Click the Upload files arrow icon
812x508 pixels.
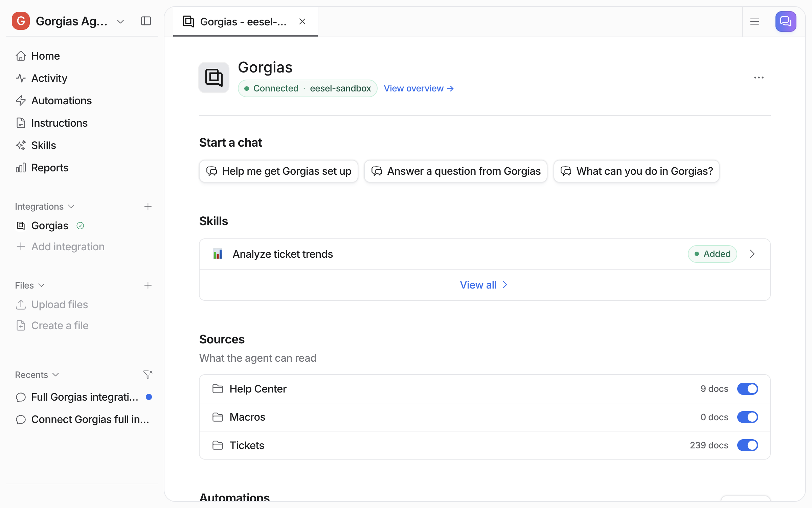coord(21,304)
